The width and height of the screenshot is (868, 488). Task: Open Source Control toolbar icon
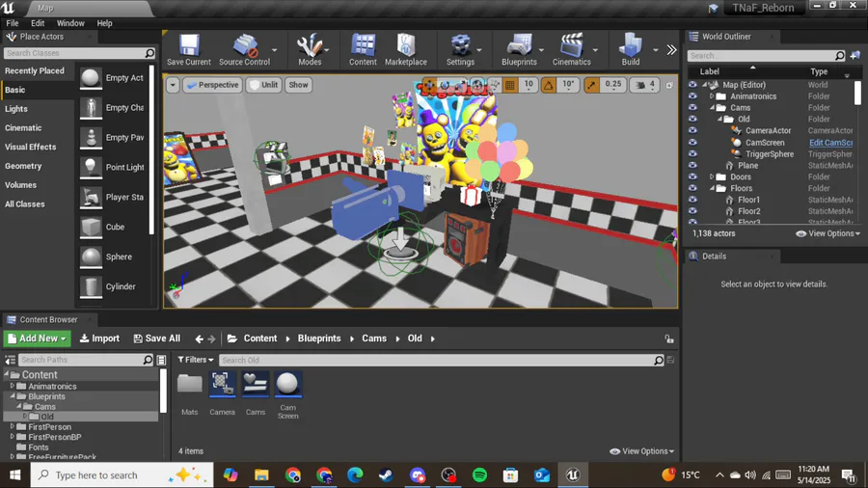(244, 49)
